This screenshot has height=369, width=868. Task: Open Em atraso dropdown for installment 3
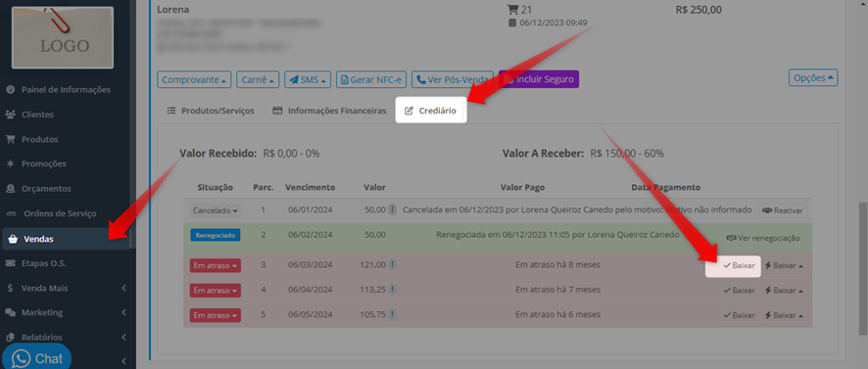(216, 265)
